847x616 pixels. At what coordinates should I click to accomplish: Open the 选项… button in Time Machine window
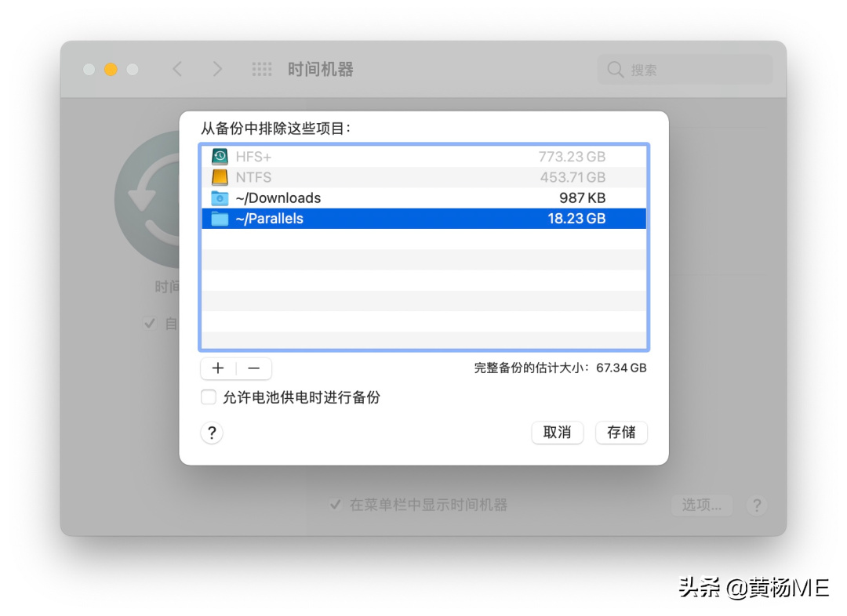[702, 505]
